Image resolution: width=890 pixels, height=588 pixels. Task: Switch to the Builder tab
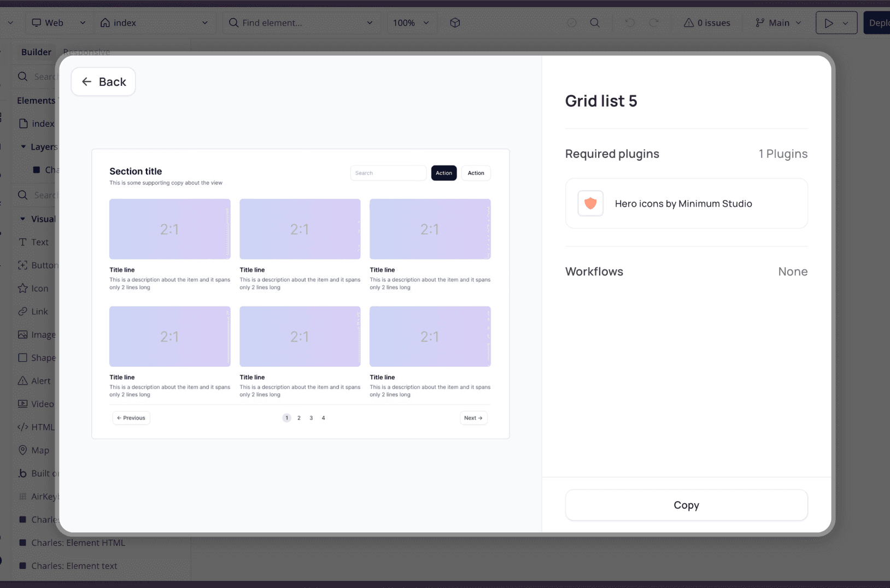36,52
